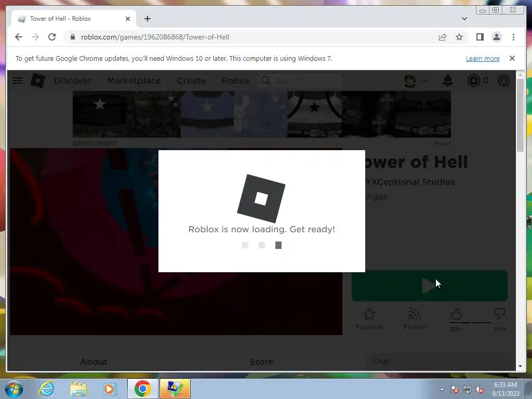Open the Chrome profile avatar
Viewport: 532px width, 399px height.
497,37
